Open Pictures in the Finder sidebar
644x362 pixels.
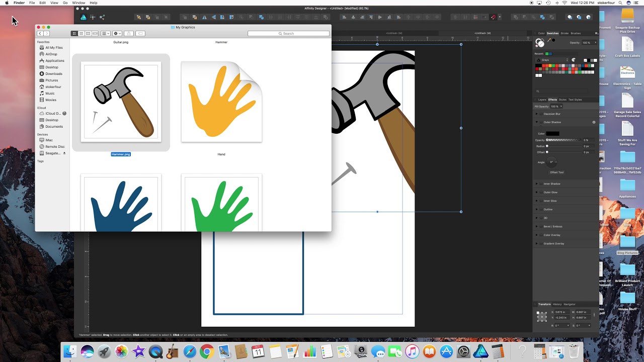50,80
